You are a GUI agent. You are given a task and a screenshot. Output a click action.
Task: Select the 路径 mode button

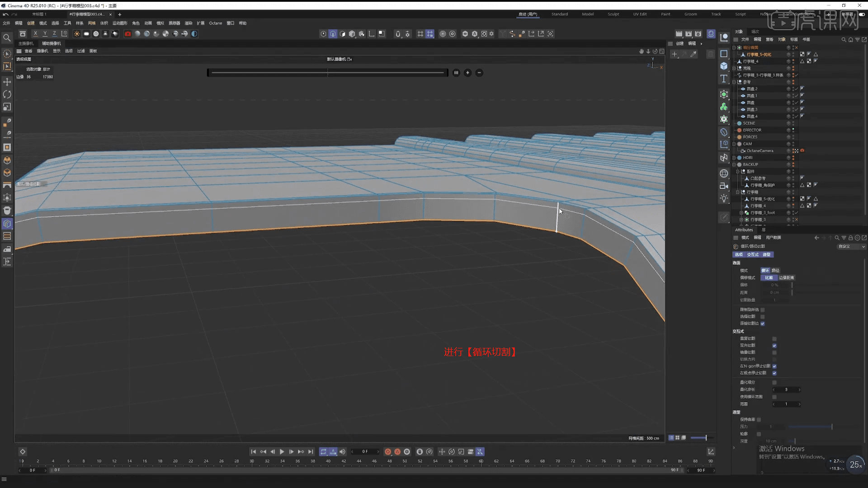(775, 271)
